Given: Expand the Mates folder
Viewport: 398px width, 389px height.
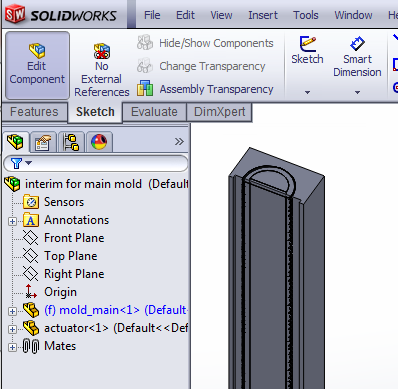Looking at the screenshot, I should pos(12,347).
